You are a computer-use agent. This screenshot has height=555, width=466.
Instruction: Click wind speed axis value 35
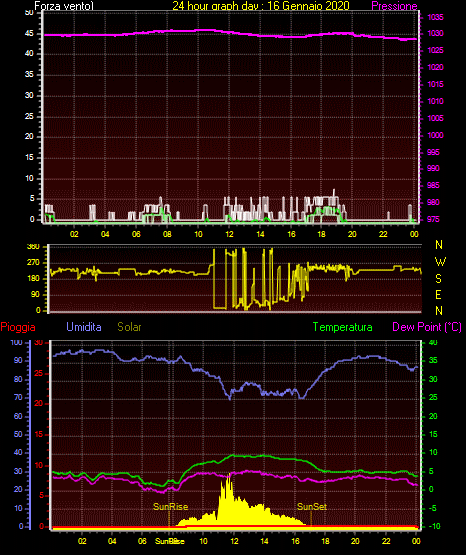(29, 74)
